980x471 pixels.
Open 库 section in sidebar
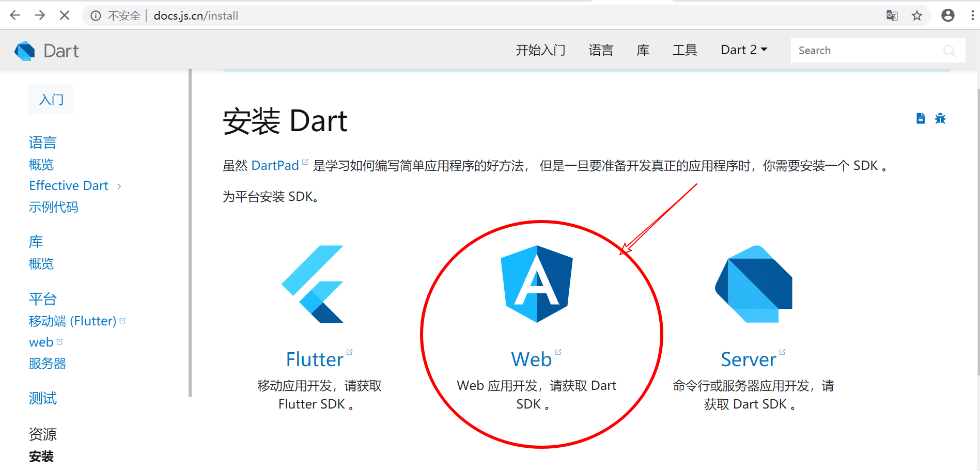[36, 242]
